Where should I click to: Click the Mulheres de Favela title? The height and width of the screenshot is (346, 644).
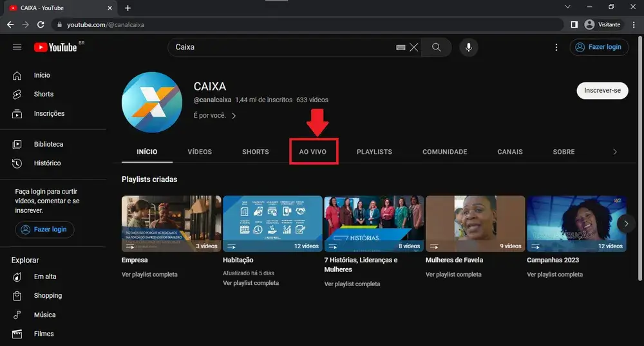click(454, 260)
